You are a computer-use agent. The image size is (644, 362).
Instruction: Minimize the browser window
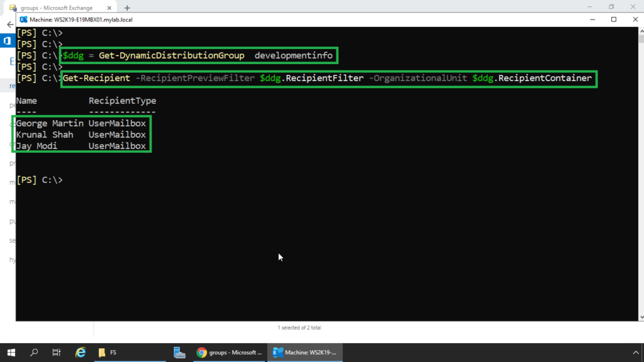(590, 6)
